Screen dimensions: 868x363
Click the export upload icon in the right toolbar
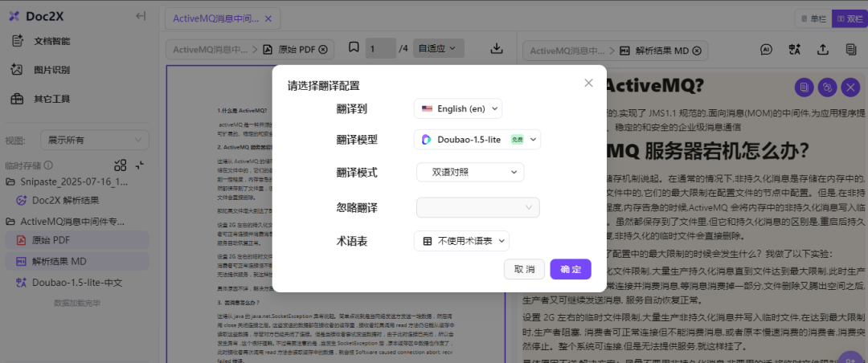click(823, 49)
